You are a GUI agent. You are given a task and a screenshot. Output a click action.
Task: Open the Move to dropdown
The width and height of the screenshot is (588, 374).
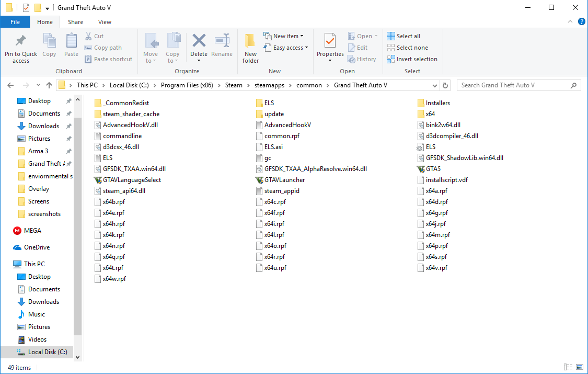[x=151, y=48]
